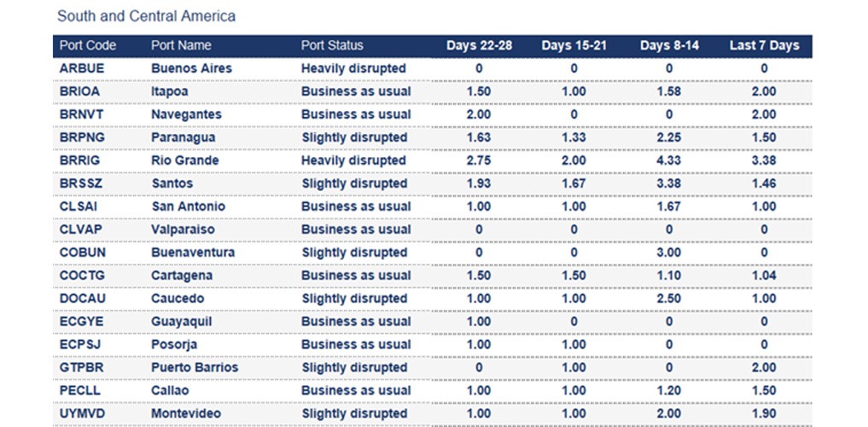Click the Port Code column header
The image size is (868, 427).
tap(88, 46)
